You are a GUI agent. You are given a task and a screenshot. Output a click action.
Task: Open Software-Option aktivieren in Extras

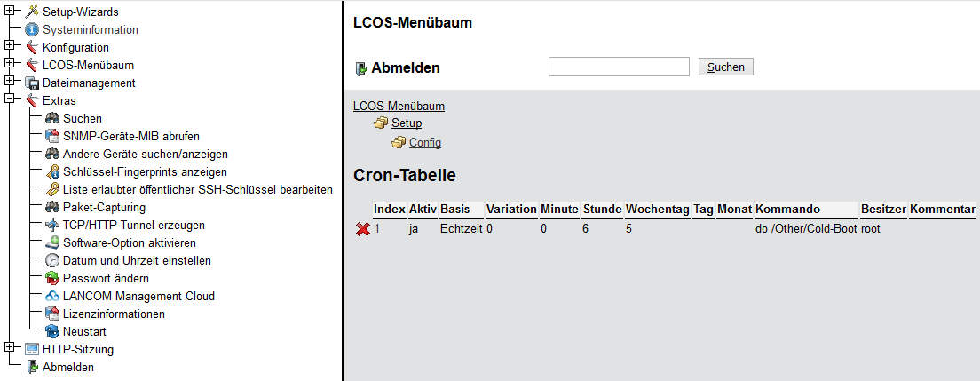click(129, 242)
